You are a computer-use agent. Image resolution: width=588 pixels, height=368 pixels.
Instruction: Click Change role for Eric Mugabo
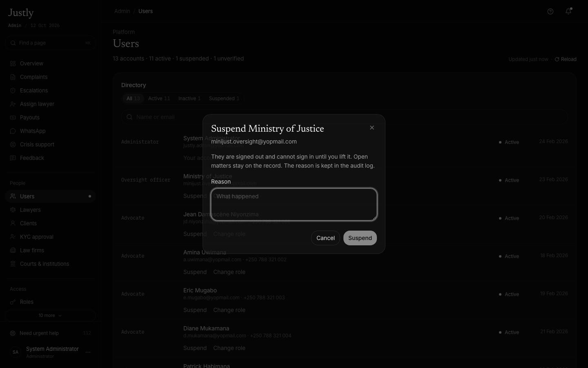click(229, 310)
